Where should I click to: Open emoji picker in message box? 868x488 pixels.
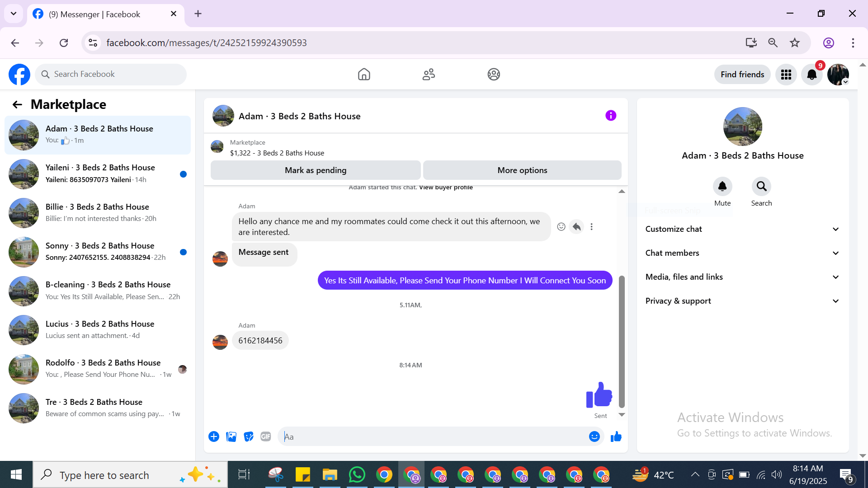tap(594, 436)
